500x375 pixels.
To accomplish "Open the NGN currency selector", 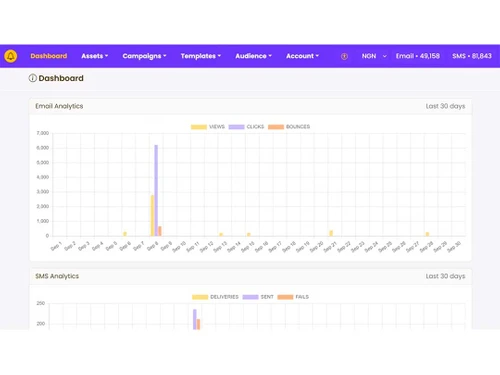I will [374, 56].
